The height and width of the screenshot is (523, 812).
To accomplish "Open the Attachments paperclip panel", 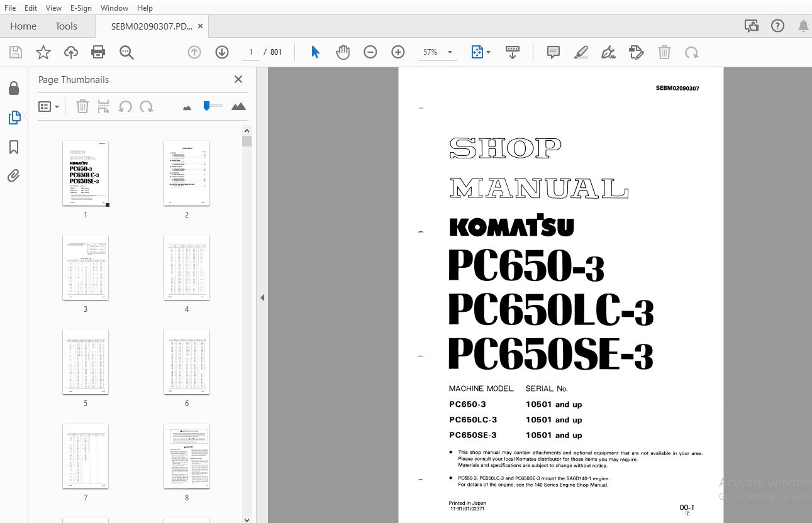I will pyautogui.click(x=14, y=176).
